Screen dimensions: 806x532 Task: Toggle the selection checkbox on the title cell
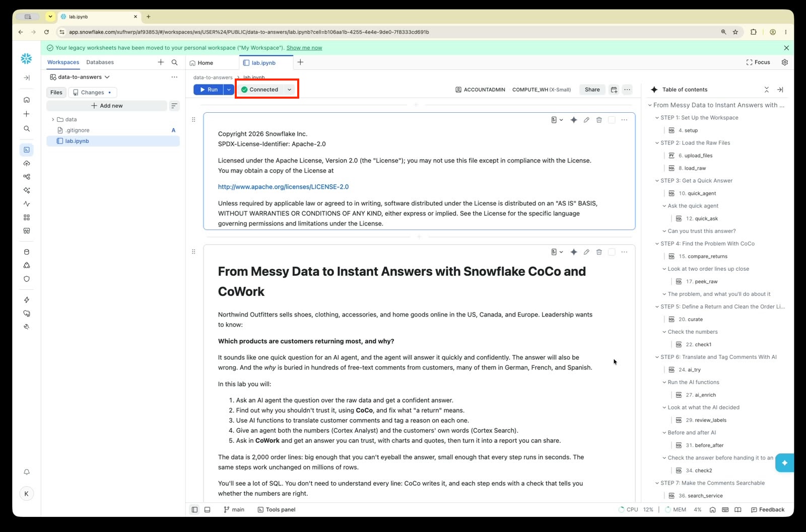612,252
